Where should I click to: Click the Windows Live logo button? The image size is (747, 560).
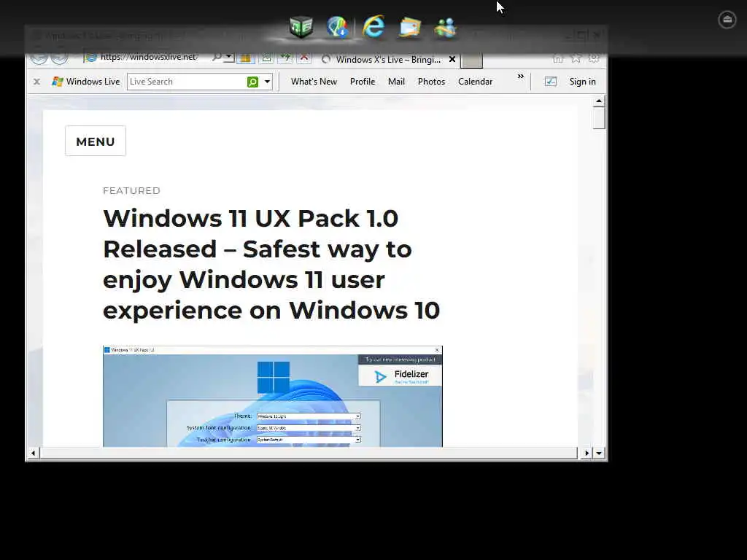(x=86, y=82)
